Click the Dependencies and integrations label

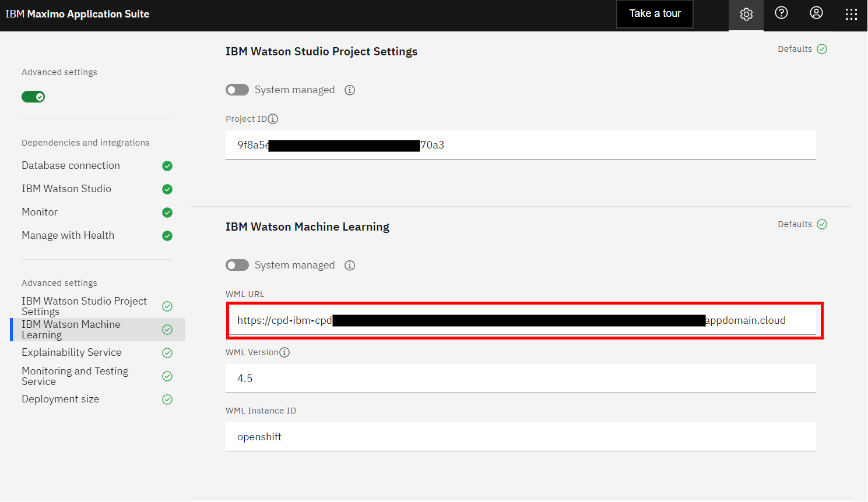(86, 143)
